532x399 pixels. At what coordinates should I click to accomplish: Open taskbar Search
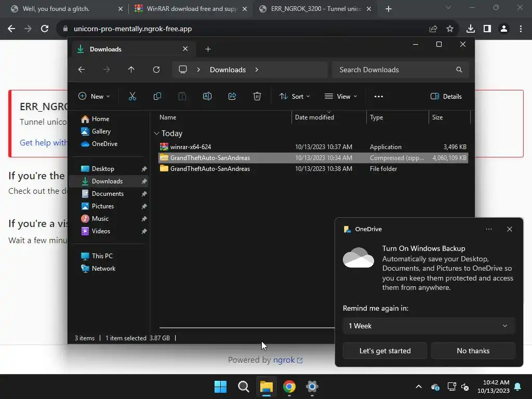pos(243,387)
